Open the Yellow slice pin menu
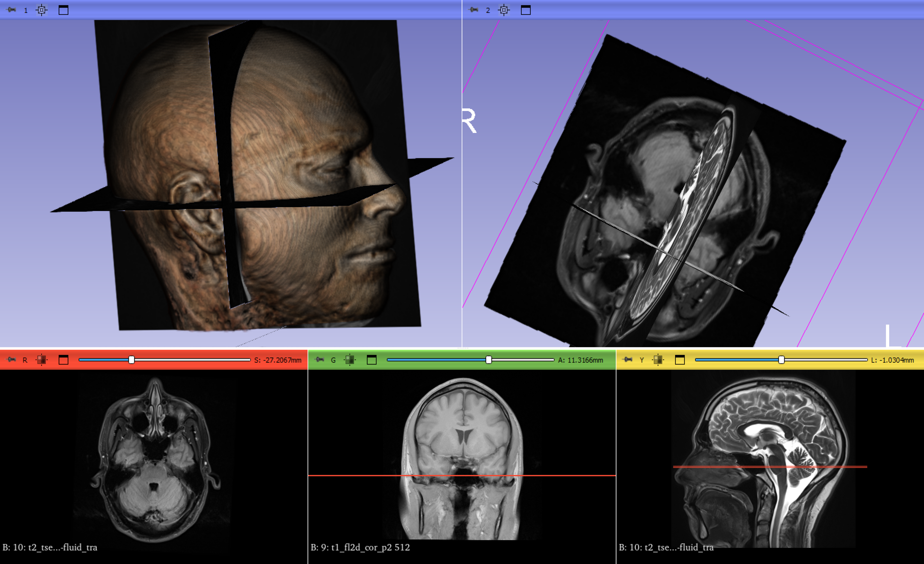 [627, 360]
